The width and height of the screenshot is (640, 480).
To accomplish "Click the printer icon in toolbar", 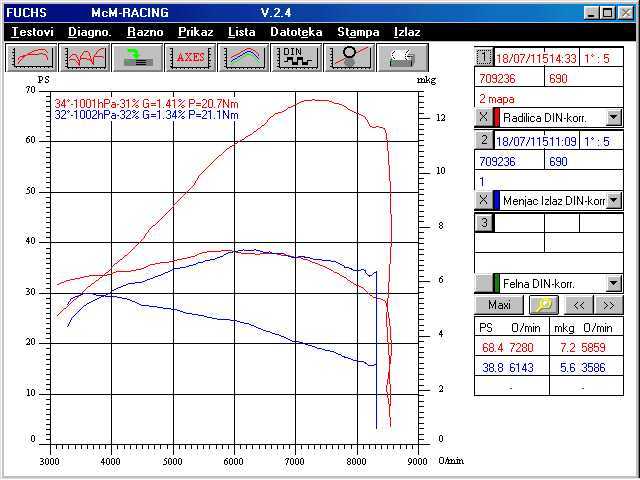I will 402,57.
